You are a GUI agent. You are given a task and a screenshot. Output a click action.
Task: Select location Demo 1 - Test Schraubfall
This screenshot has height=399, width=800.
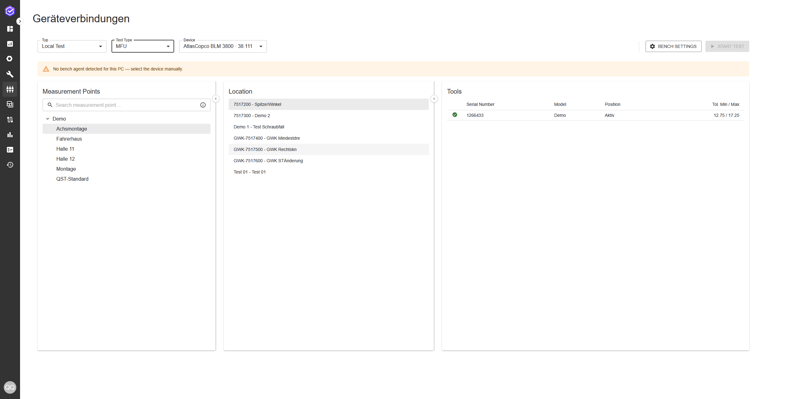pyautogui.click(x=329, y=127)
